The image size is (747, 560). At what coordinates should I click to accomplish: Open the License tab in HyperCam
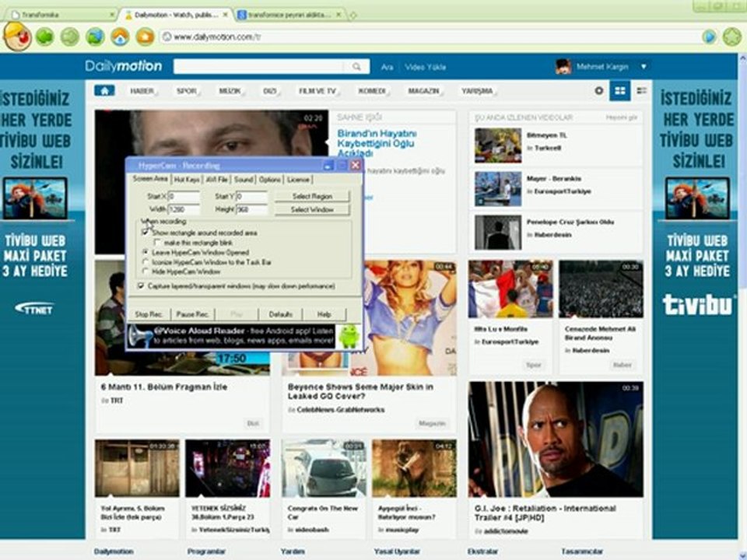pos(298,180)
